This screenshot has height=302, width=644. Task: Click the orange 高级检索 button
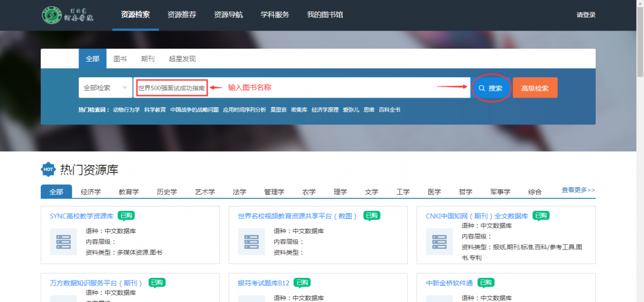(x=535, y=88)
